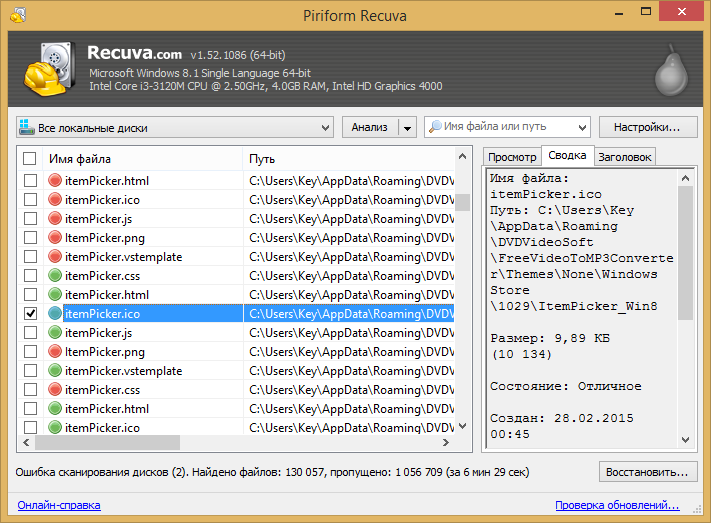Click path cell of highlighted itemPicker.ico row
The image size is (711, 523).
tap(349, 313)
